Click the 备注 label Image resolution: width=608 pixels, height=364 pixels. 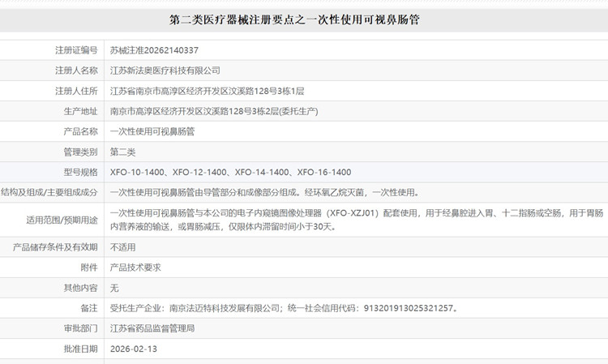tap(89, 308)
